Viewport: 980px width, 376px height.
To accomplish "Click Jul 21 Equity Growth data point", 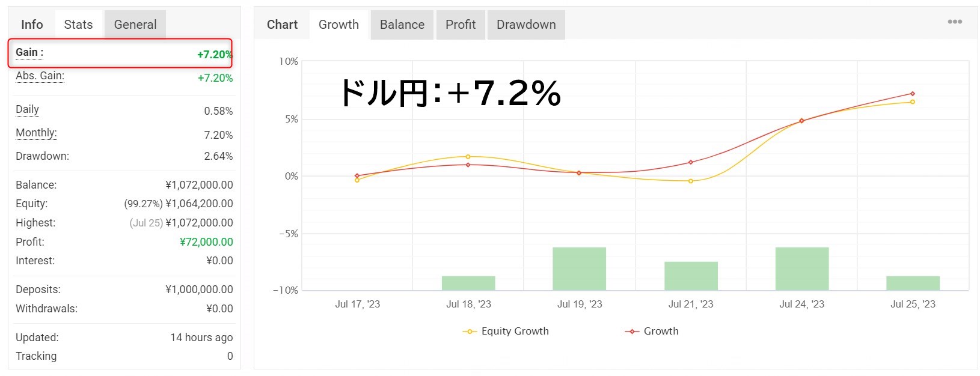I will (691, 181).
